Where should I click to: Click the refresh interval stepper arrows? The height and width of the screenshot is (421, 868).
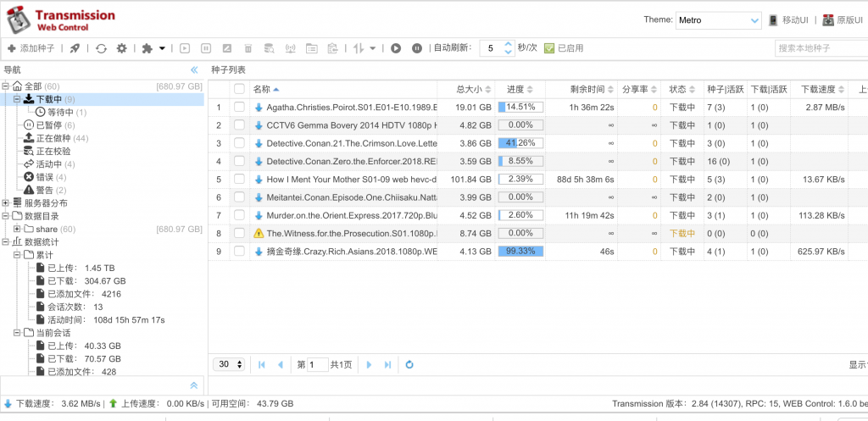pos(509,48)
